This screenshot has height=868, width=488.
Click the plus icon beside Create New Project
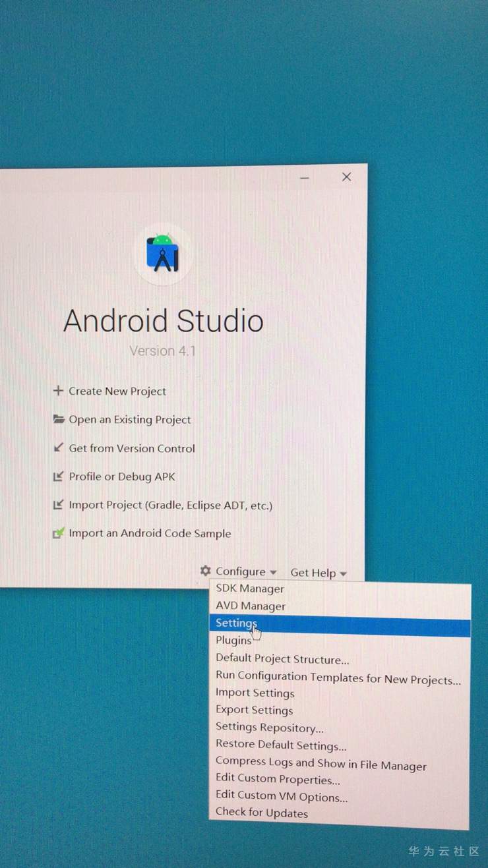58,391
